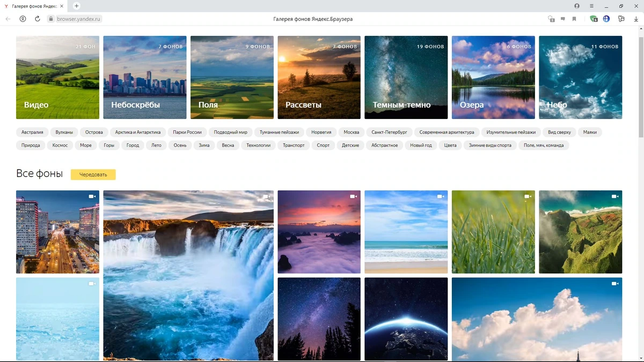Select the Норвегия tag
The height and width of the screenshot is (362, 644).
point(321,132)
